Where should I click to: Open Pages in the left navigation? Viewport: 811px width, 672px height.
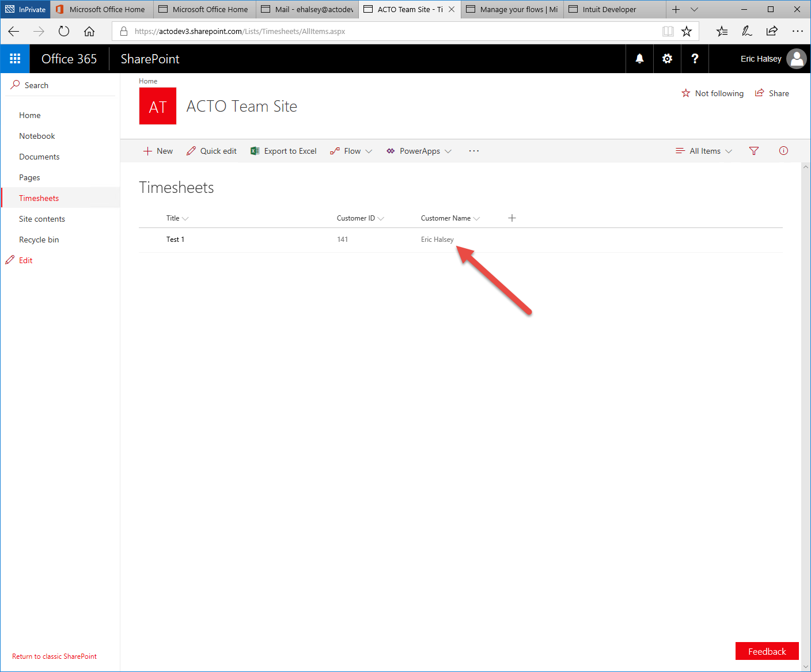29,177
